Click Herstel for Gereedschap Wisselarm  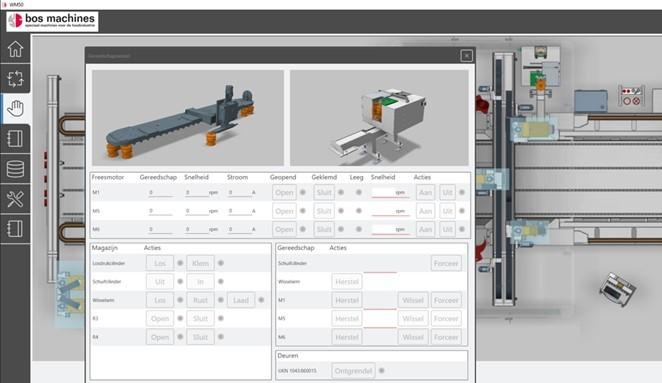[347, 282]
